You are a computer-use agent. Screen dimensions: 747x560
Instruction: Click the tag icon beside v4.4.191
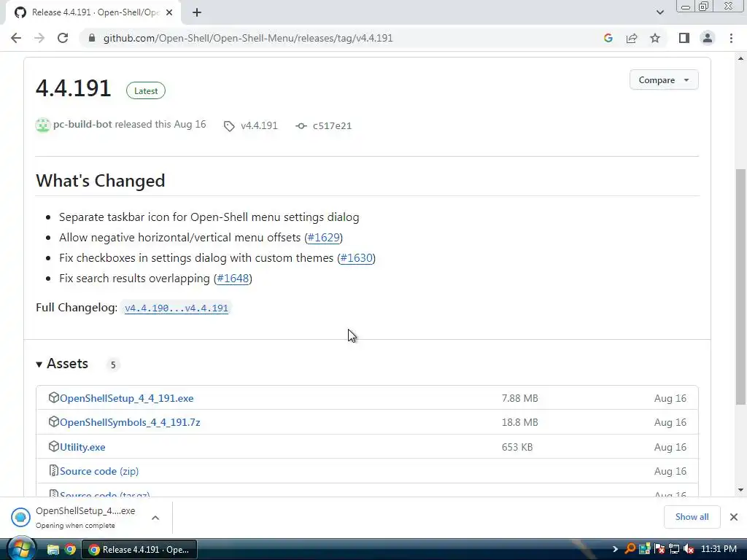coord(229,125)
